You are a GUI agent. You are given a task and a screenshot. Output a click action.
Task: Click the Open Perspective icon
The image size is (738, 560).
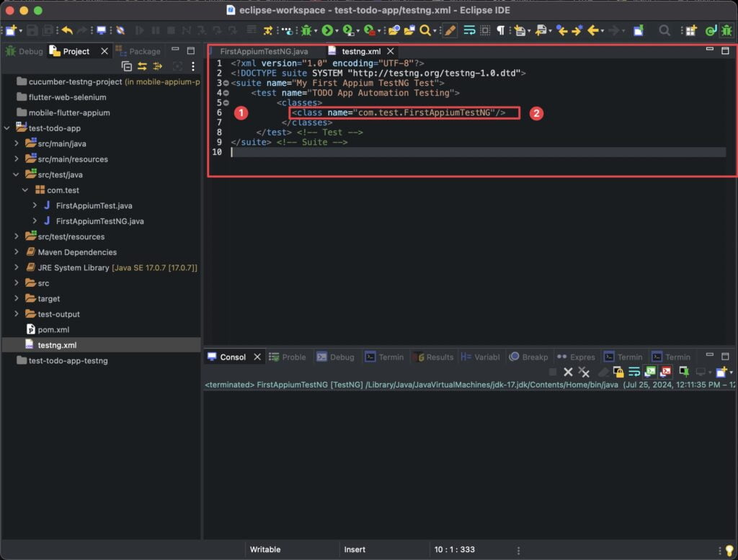click(x=691, y=30)
